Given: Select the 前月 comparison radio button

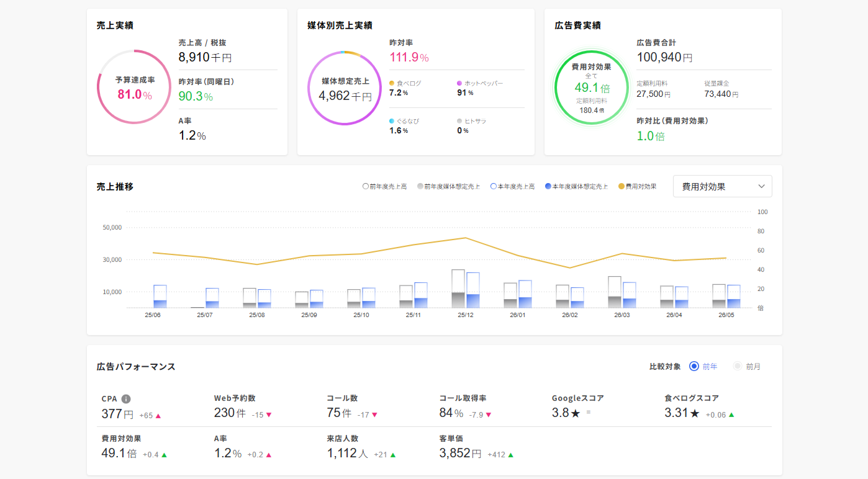Looking at the screenshot, I should point(738,366).
